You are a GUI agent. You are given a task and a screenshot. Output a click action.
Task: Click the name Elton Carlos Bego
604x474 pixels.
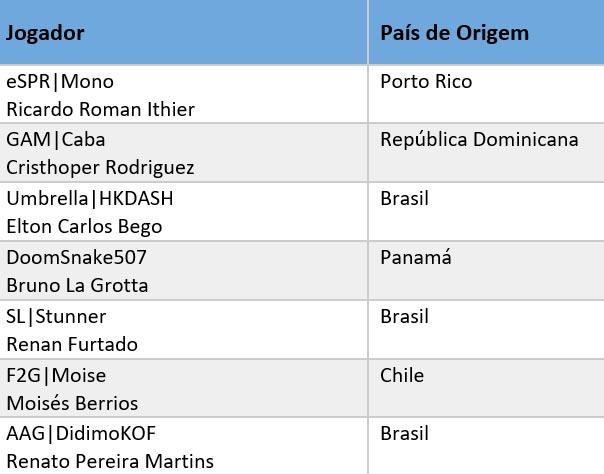[x=84, y=226]
